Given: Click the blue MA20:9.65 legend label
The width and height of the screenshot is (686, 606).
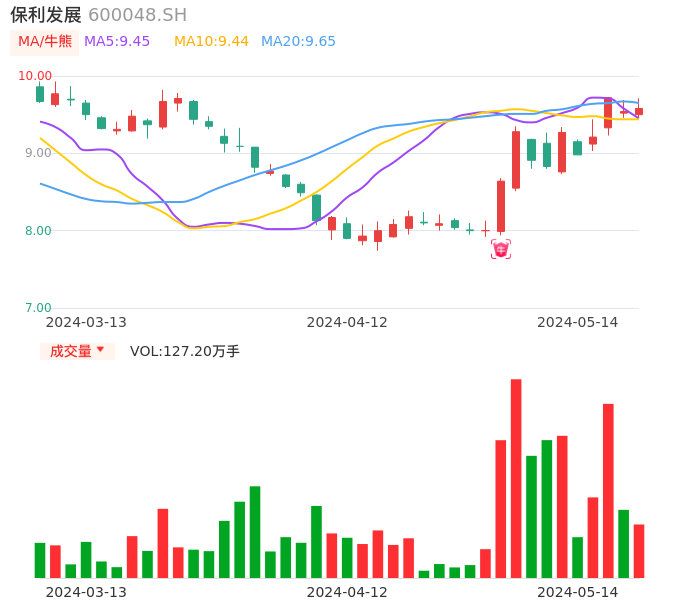Looking at the screenshot, I should [298, 42].
